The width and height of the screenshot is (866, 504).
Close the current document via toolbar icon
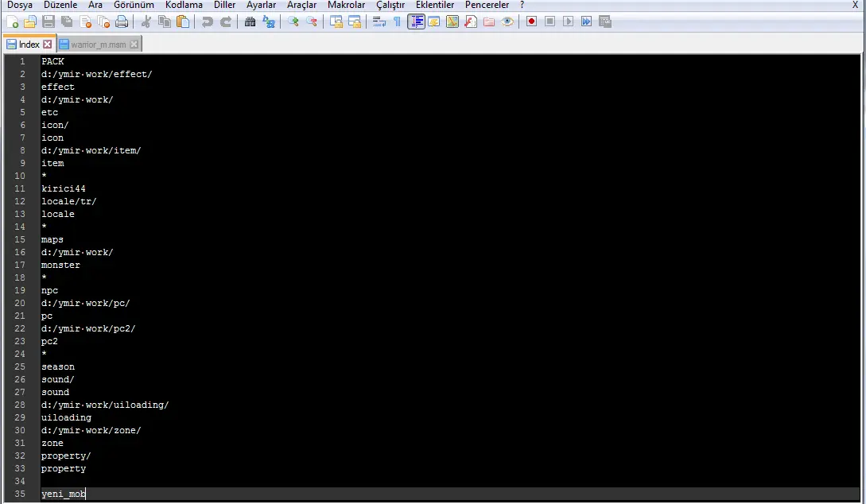pos(85,22)
